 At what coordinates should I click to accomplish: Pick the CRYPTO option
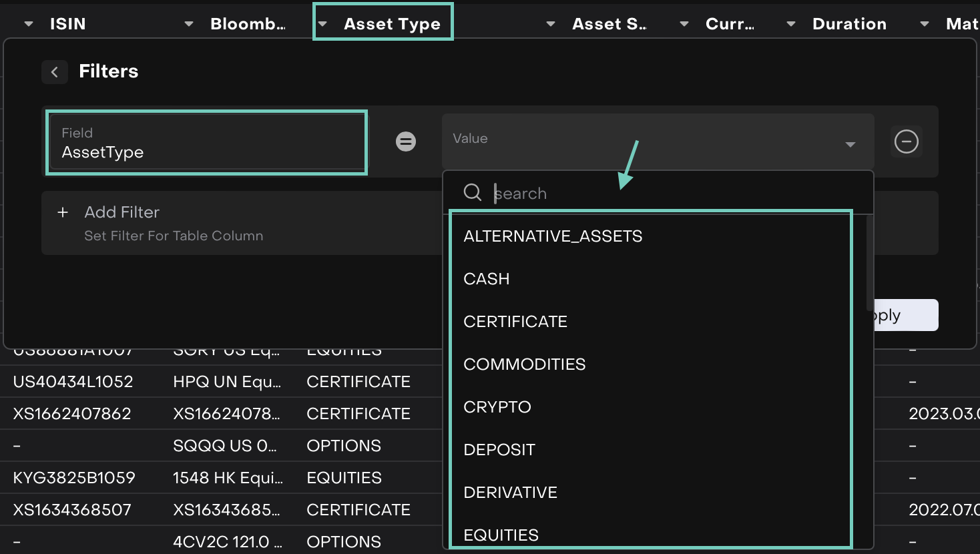tap(497, 407)
